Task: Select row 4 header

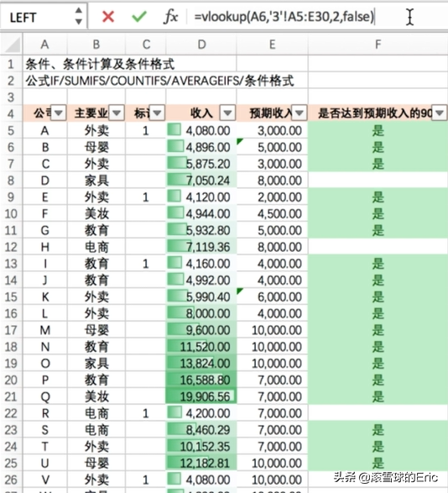Action: pos(11,113)
